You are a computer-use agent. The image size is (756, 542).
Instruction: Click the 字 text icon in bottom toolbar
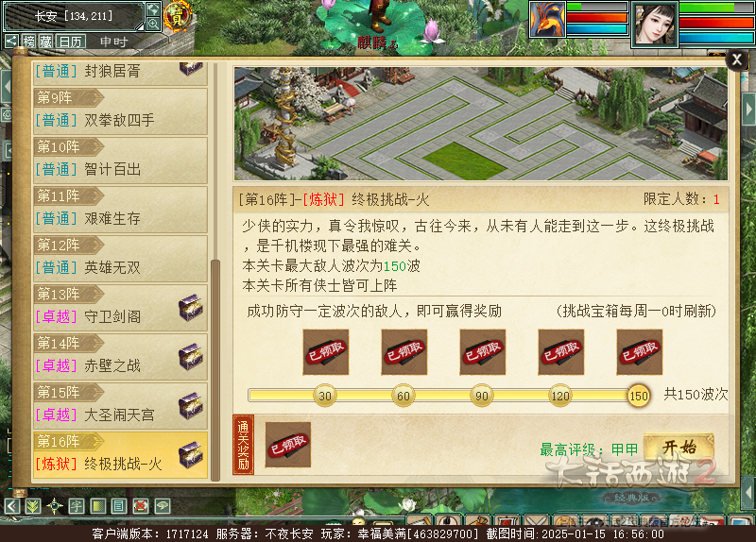[77, 506]
